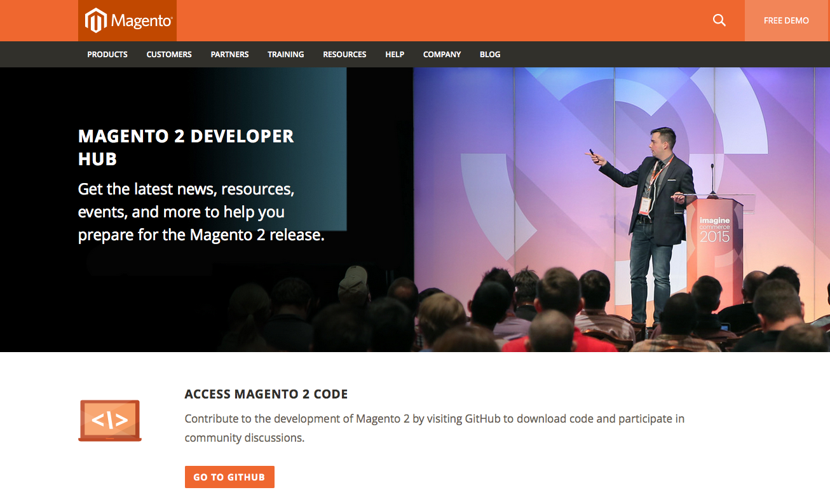Open the Training menu item
Screen dimensions: 830x504
[285, 55]
